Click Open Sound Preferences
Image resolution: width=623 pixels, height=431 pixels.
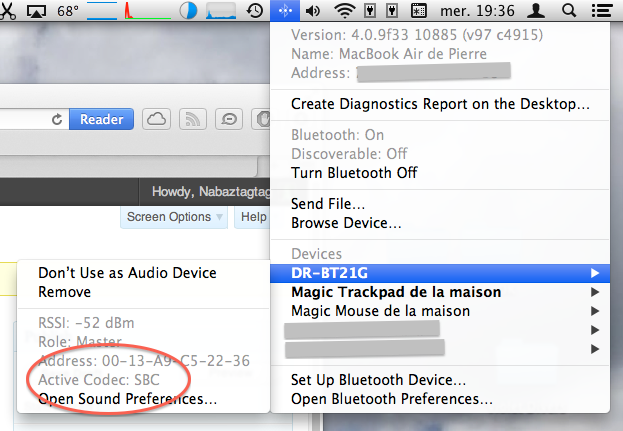pyautogui.click(x=127, y=400)
